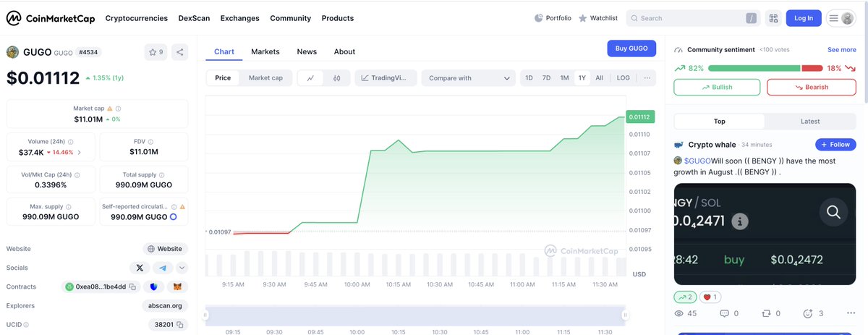Switch to the About tab

click(x=344, y=51)
